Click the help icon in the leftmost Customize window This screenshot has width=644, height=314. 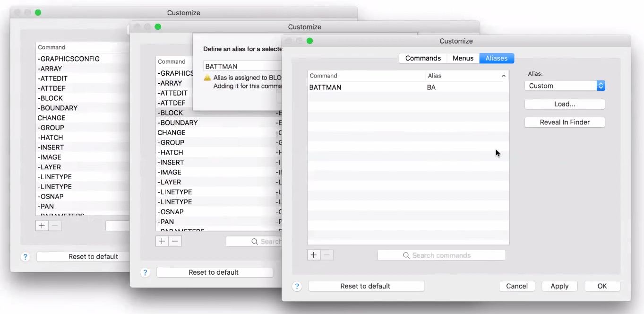click(26, 257)
